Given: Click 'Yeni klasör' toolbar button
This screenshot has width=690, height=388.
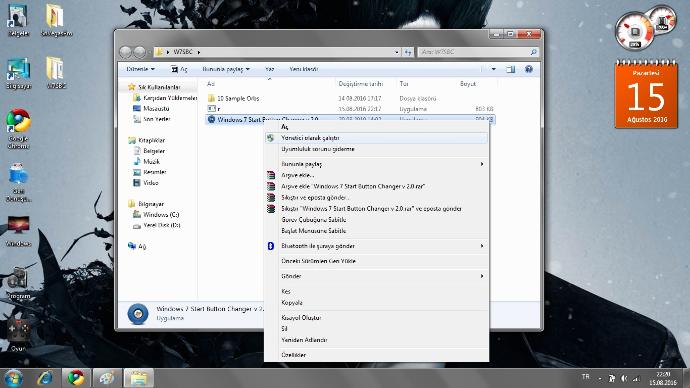Looking at the screenshot, I should pyautogui.click(x=304, y=69).
